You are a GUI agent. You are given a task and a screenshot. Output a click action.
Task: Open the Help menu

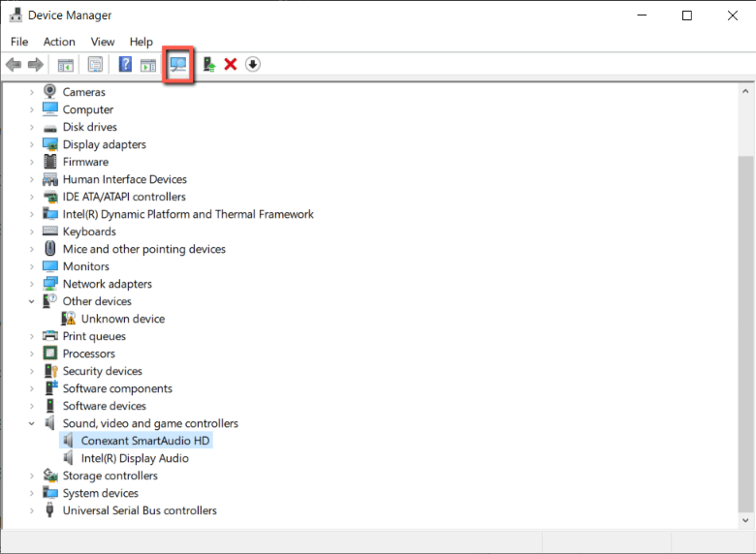pyautogui.click(x=141, y=42)
